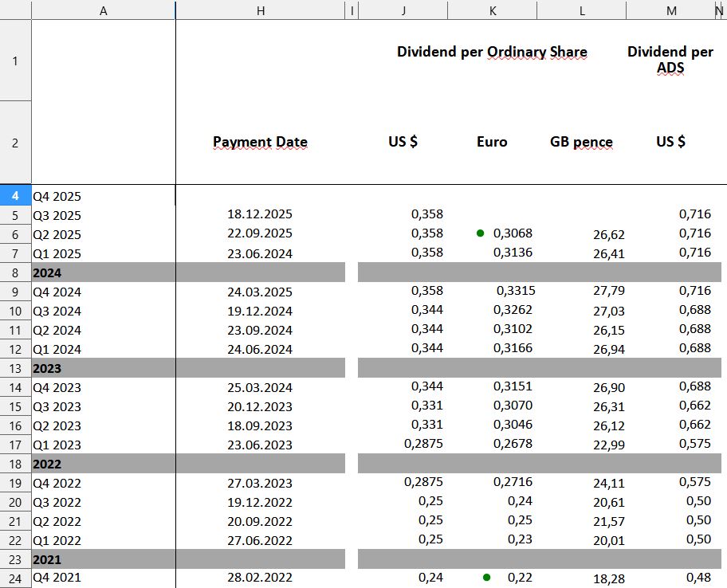Select column K header
This screenshot has width=727, height=588.
pos(492,10)
